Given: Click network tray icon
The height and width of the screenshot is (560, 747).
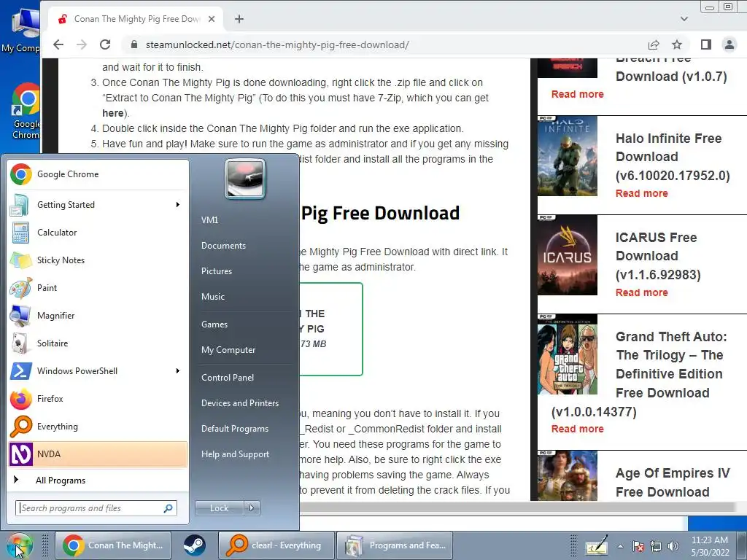Looking at the screenshot, I should pos(656,546).
